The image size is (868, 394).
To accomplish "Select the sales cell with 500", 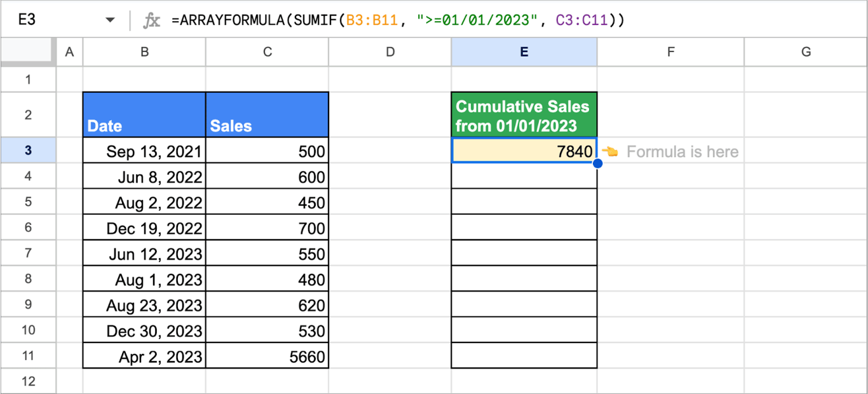I will pos(268,151).
